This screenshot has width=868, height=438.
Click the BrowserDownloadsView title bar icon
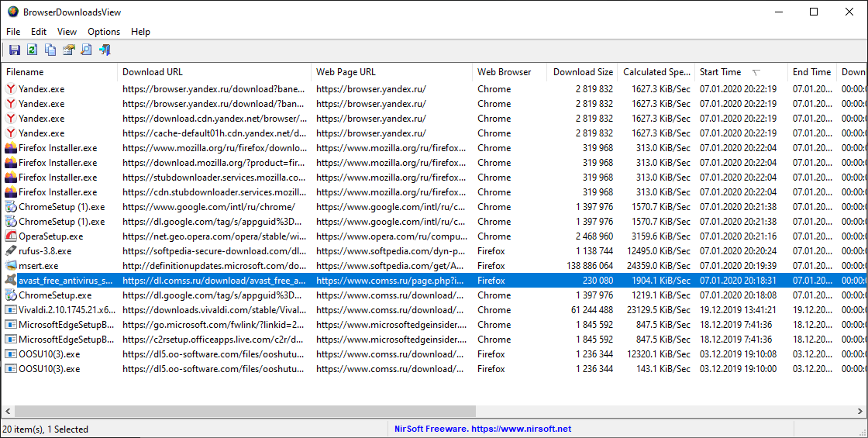12,12
